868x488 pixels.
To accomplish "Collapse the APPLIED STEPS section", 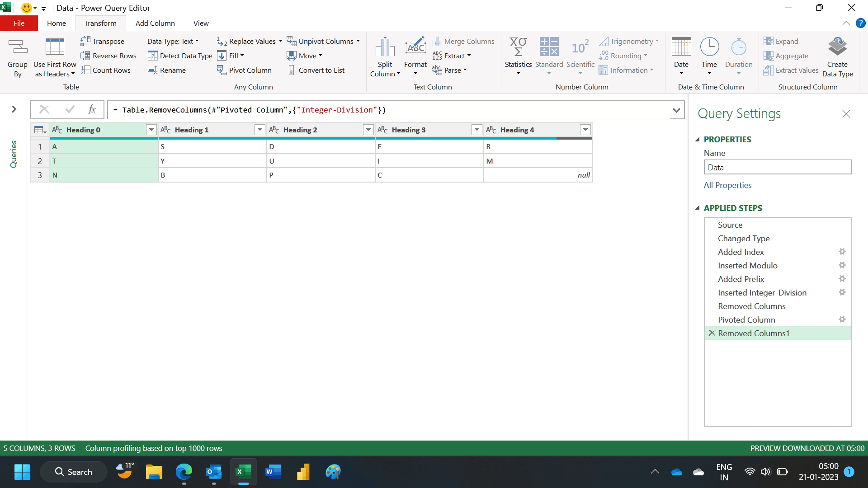I will 697,208.
